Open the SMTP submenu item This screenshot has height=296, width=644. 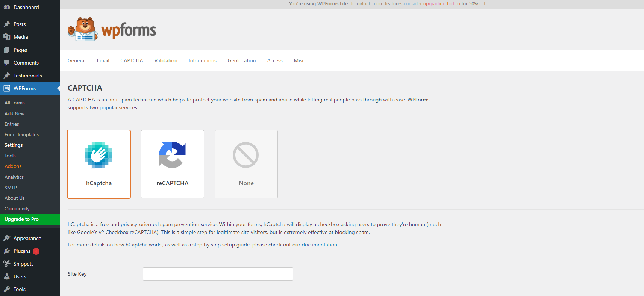coord(11,187)
